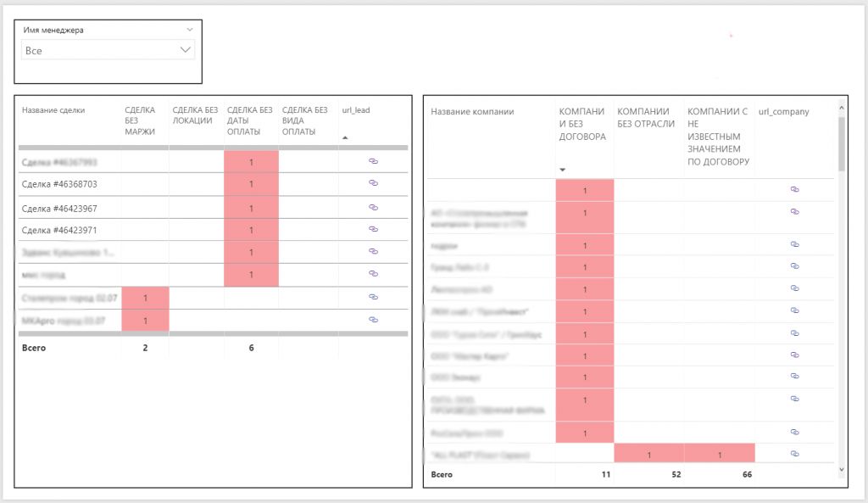Sort by Название сделки column header

click(53, 110)
